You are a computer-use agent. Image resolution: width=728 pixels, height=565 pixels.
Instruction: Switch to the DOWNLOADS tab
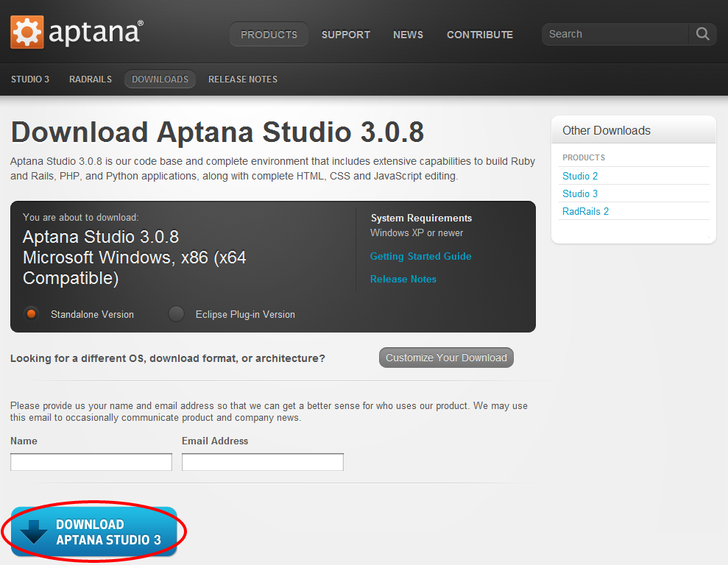(x=160, y=79)
